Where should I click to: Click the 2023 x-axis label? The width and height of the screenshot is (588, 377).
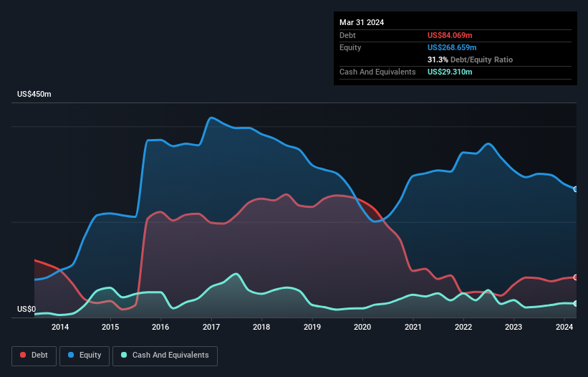[514, 328]
